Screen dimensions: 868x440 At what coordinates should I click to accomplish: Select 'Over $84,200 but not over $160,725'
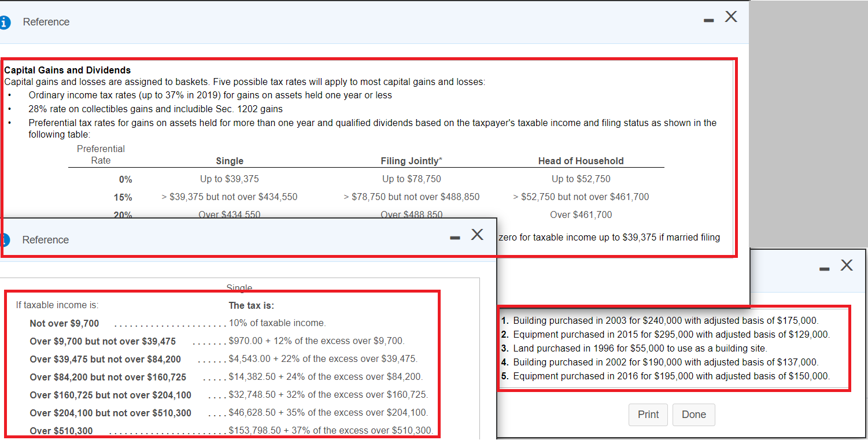pyautogui.click(x=108, y=377)
